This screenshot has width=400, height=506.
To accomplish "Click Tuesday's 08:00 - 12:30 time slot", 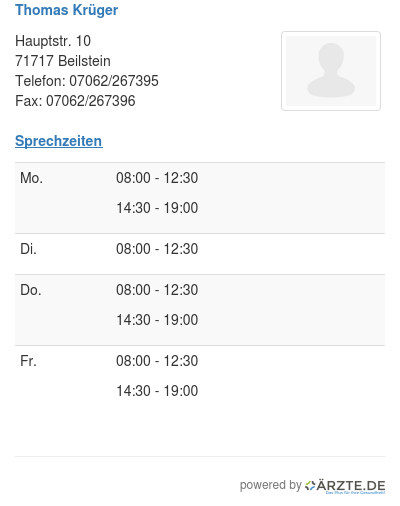I will 157,249.
